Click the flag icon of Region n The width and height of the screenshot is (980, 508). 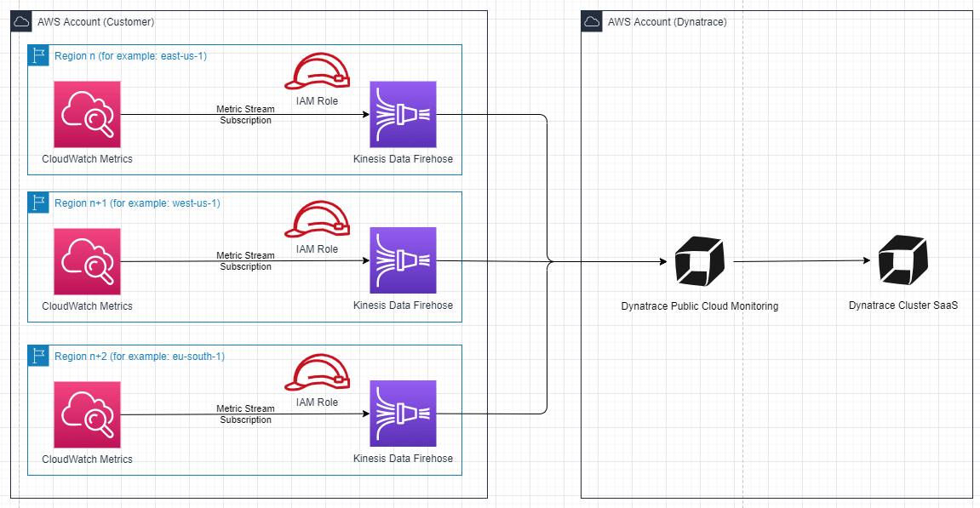39,55
